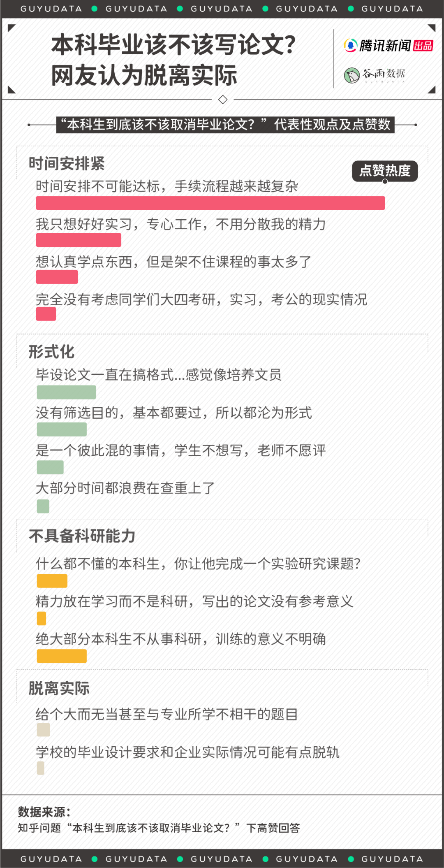Click the beige bar under 给个大而无当 line

click(43, 730)
